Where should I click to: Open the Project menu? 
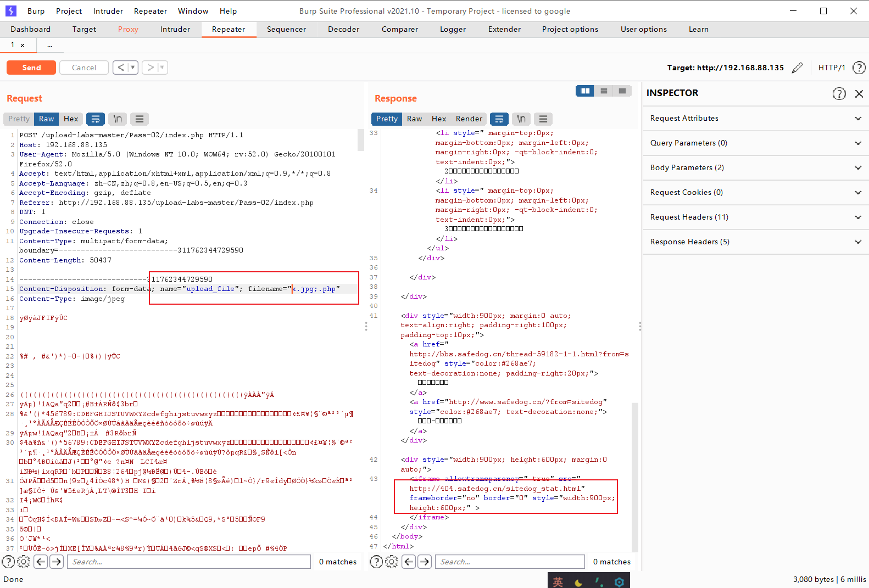pyautogui.click(x=69, y=11)
